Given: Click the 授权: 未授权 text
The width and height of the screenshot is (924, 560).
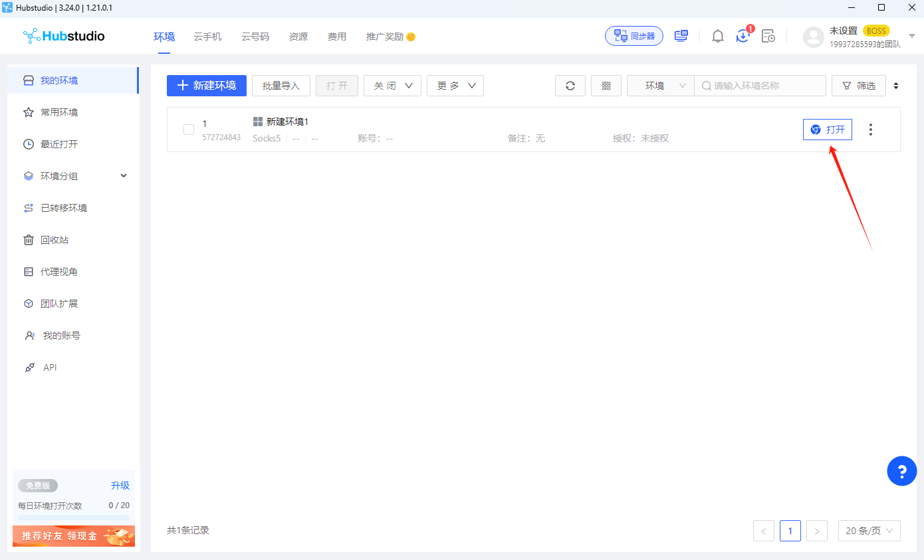Looking at the screenshot, I should pos(641,138).
